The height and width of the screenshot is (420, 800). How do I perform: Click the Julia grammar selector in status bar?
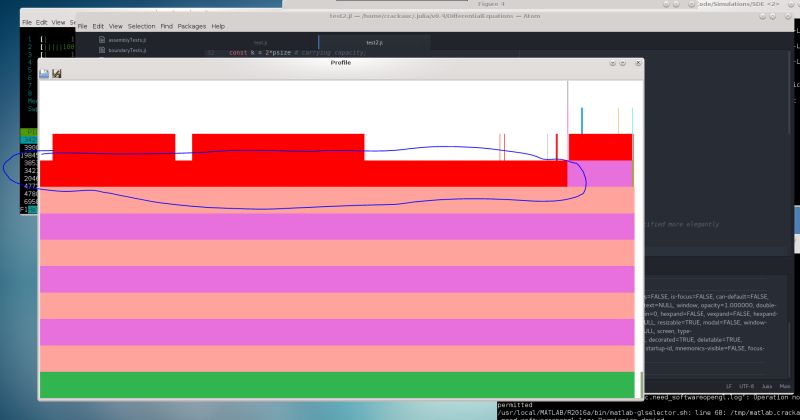coord(767,386)
